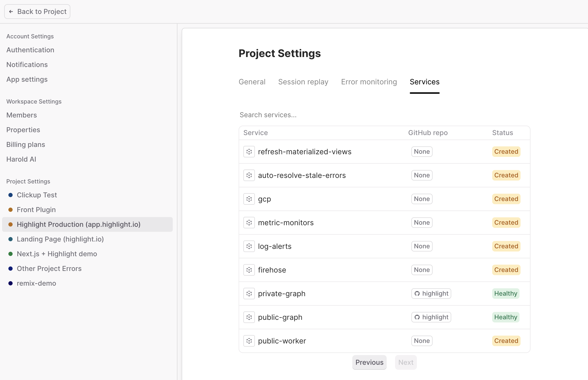Image resolution: width=588 pixels, height=380 pixels.
Task: Click the service icon beside public-worker
Action: click(249, 341)
